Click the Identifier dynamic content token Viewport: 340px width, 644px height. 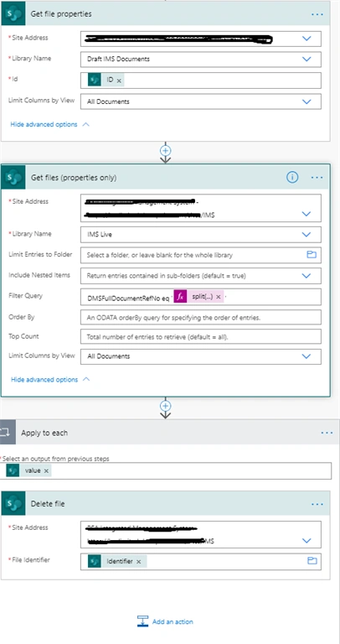point(117,561)
